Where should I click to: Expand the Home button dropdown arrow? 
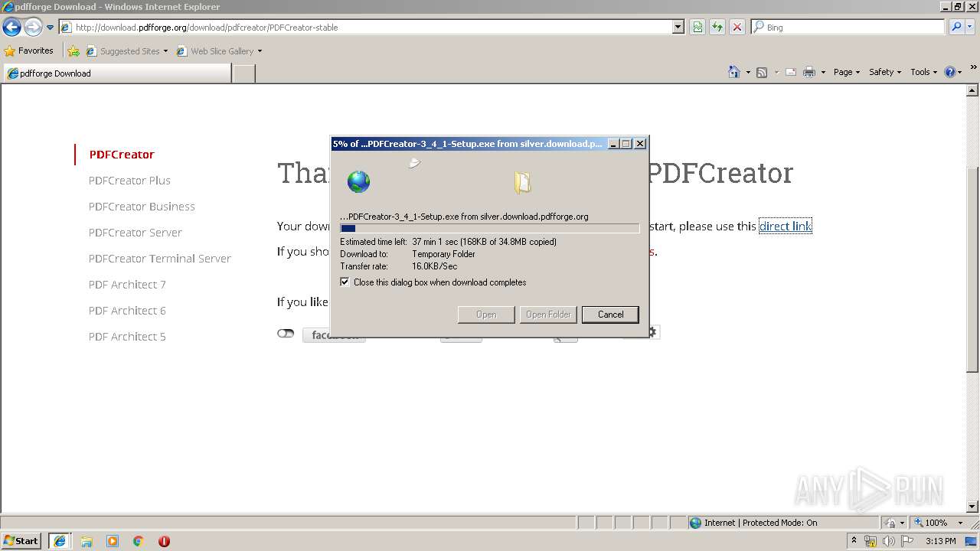[748, 72]
